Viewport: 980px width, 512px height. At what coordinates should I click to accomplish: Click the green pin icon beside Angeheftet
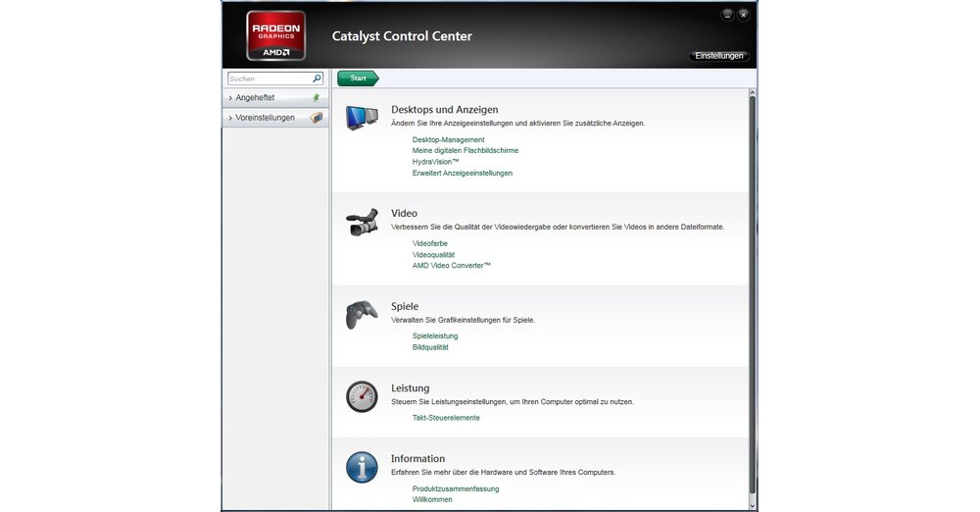[x=317, y=98]
